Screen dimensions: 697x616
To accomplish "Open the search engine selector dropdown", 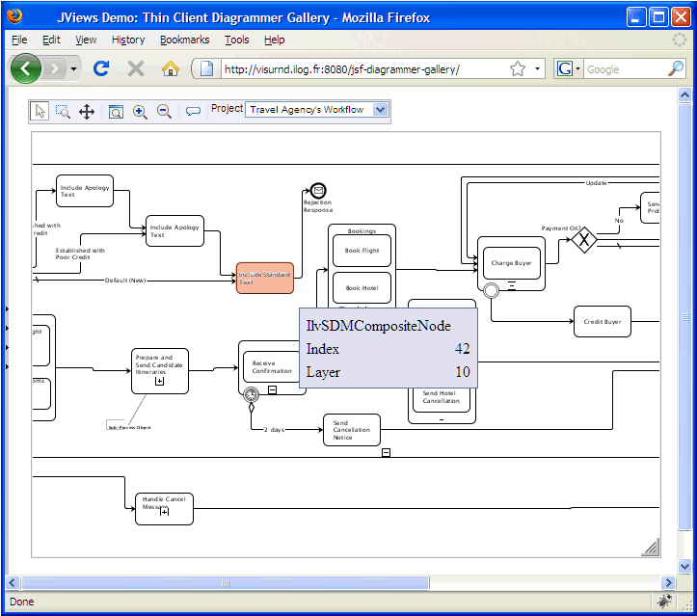I will (x=568, y=68).
